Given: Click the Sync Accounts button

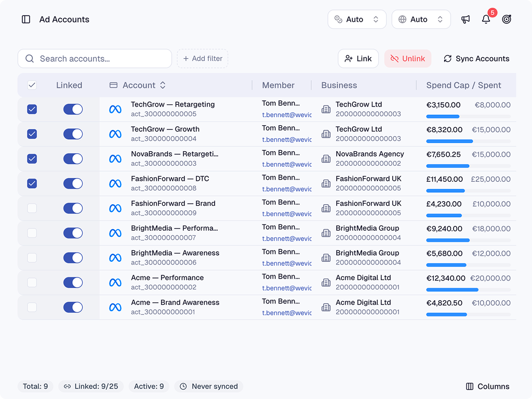Looking at the screenshot, I should tap(476, 59).
